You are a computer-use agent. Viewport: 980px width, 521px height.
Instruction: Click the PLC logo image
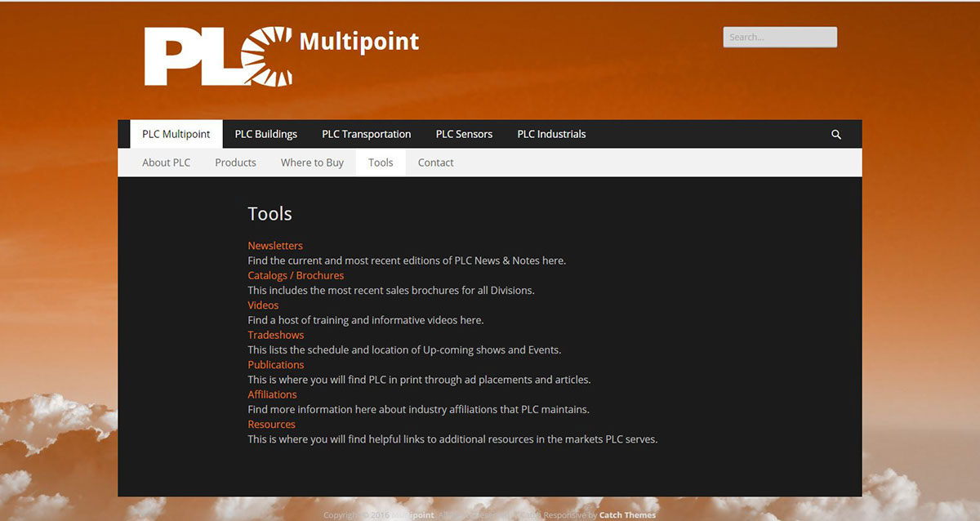point(218,56)
